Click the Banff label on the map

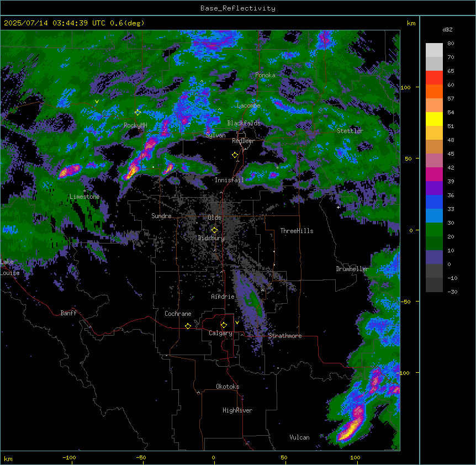(x=68, y=313)
